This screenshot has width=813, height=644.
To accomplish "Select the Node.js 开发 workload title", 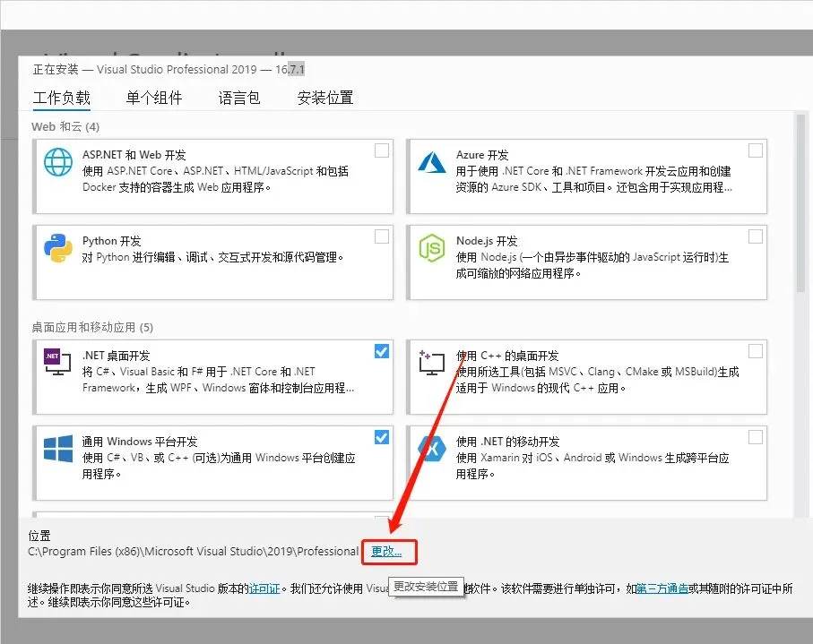I will coord(487,241).
